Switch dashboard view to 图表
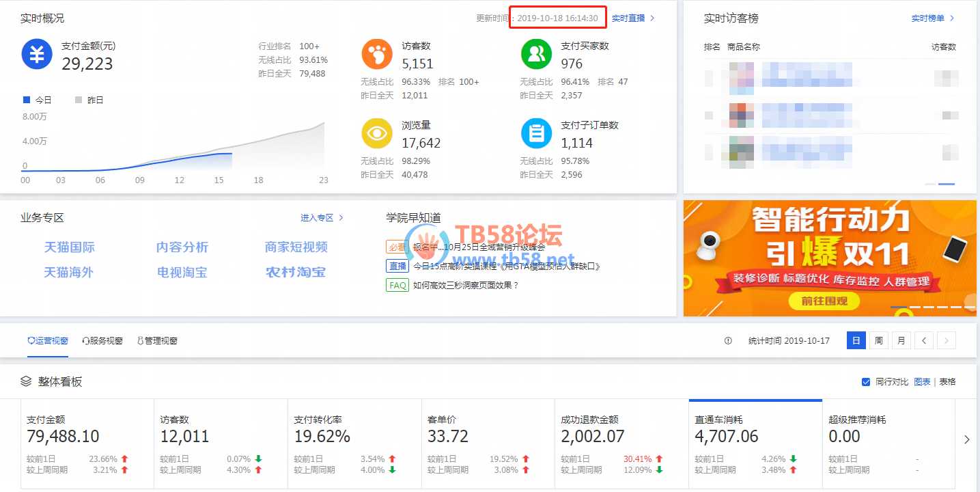This screenshot has width=980, height=492. [x=922, y=381]
